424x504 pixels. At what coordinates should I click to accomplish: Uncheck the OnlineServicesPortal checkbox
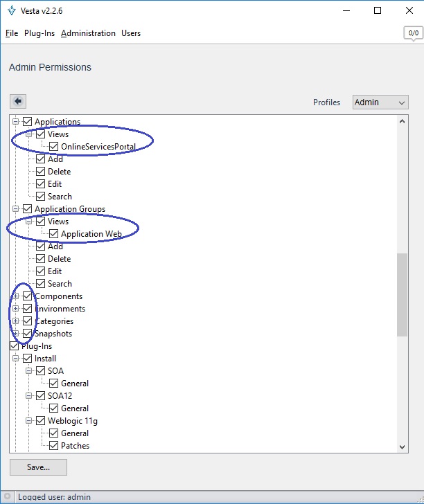pyautogui.click(x=54, y=147)
